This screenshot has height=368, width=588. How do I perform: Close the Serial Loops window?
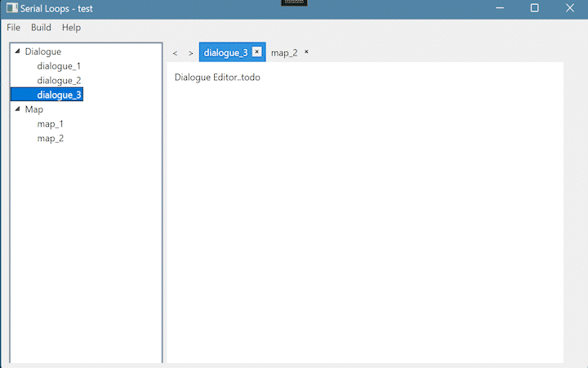click(570, 8)
